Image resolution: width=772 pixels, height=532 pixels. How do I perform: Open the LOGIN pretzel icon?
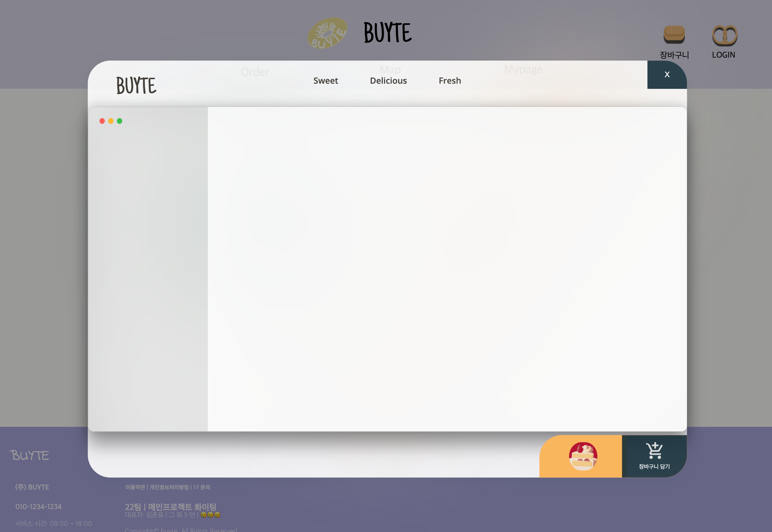[x=725, y=35]
